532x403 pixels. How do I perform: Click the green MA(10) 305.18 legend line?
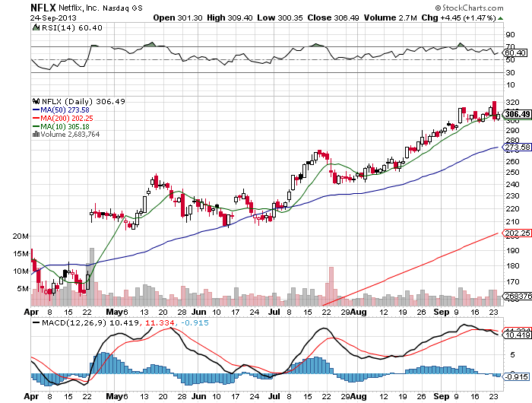(61, 127)
